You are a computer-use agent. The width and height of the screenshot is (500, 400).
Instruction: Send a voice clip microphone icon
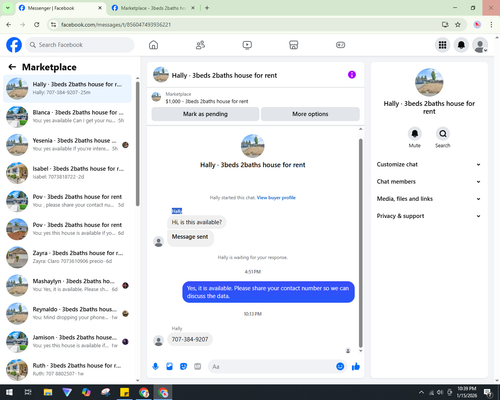155,367
